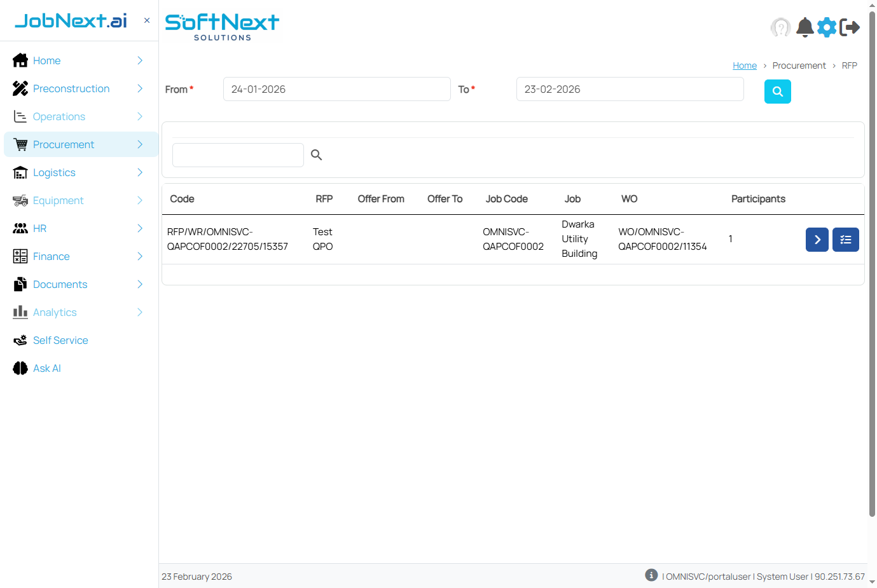Open the Self Service menu item
This screenshot has height=588, width=877.
[x=60, y=340]
